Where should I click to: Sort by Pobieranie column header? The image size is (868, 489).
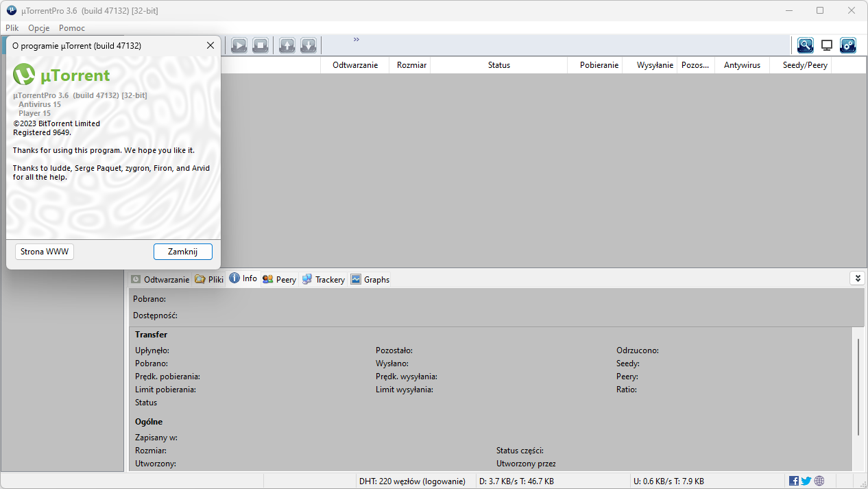595,65
